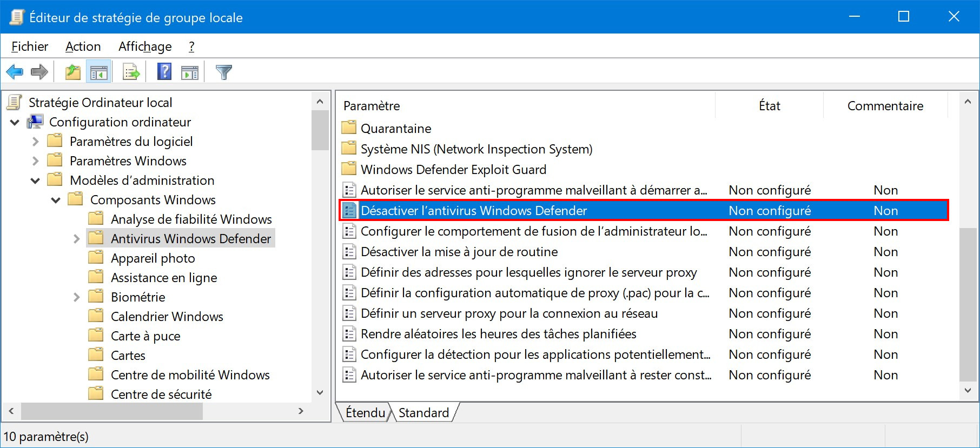Click the policy icon for Définir un serveur proxy
This screenshot has height=448, width=980.
[x=349, y=313]
